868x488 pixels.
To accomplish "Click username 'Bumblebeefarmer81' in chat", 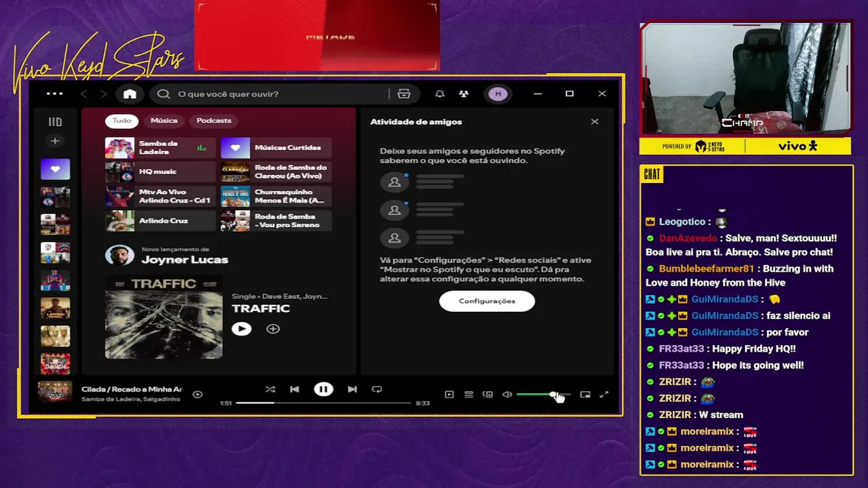I will point(706,268).
